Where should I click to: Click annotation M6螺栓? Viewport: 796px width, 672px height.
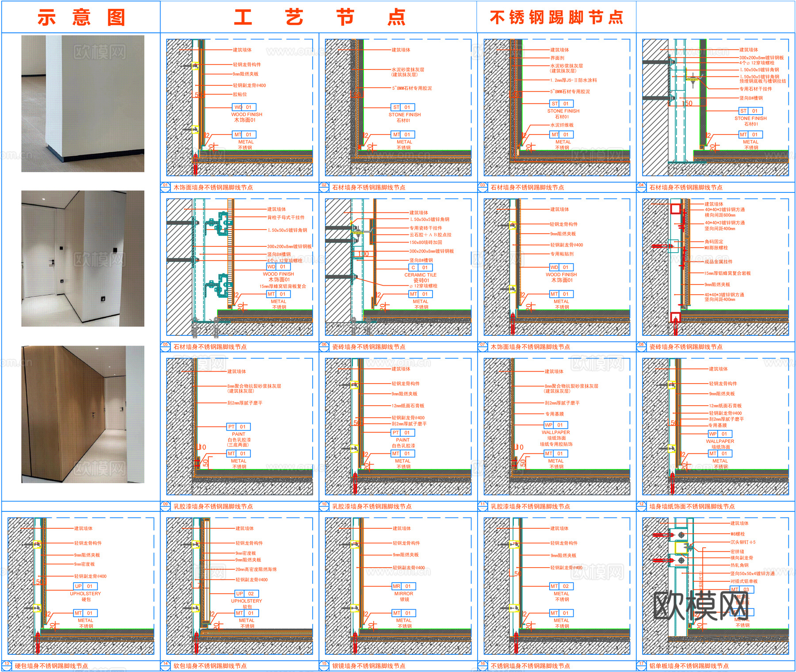(738, 534)
